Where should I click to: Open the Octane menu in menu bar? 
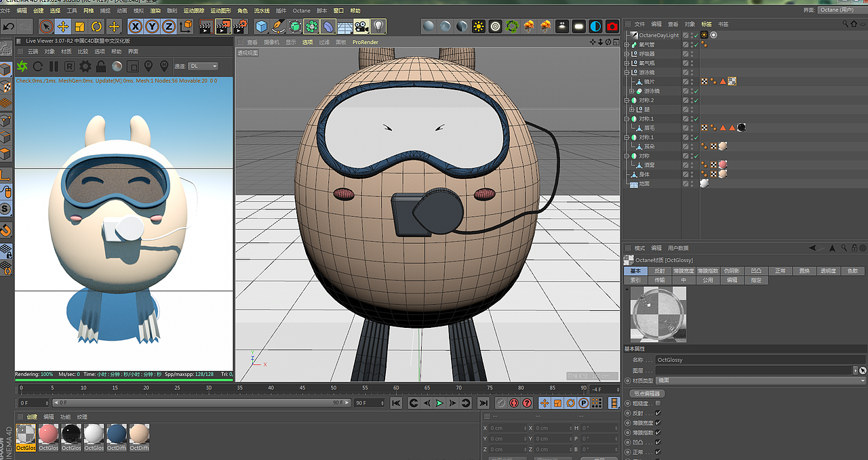pyautogui.click(x=301, y=11)
